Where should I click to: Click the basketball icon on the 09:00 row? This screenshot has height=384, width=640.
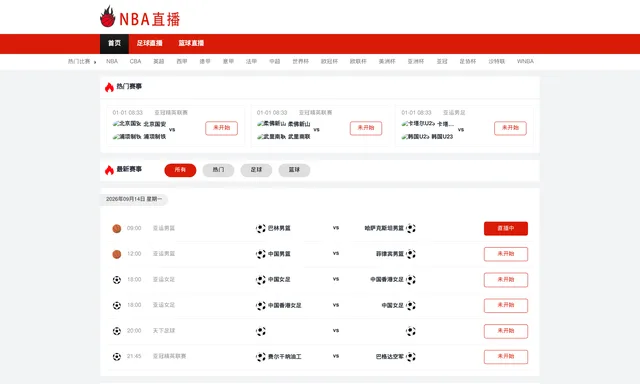coord(117,229)
